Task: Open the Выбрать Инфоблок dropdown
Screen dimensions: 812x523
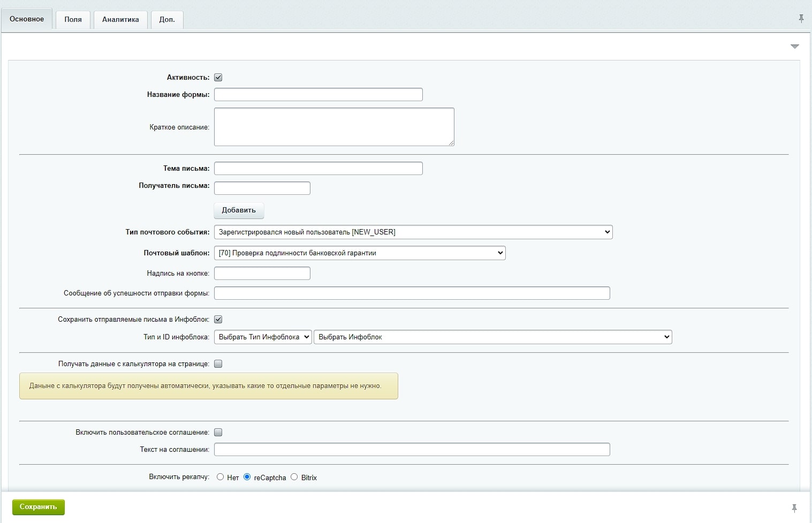Action: [x=492, y=337]
